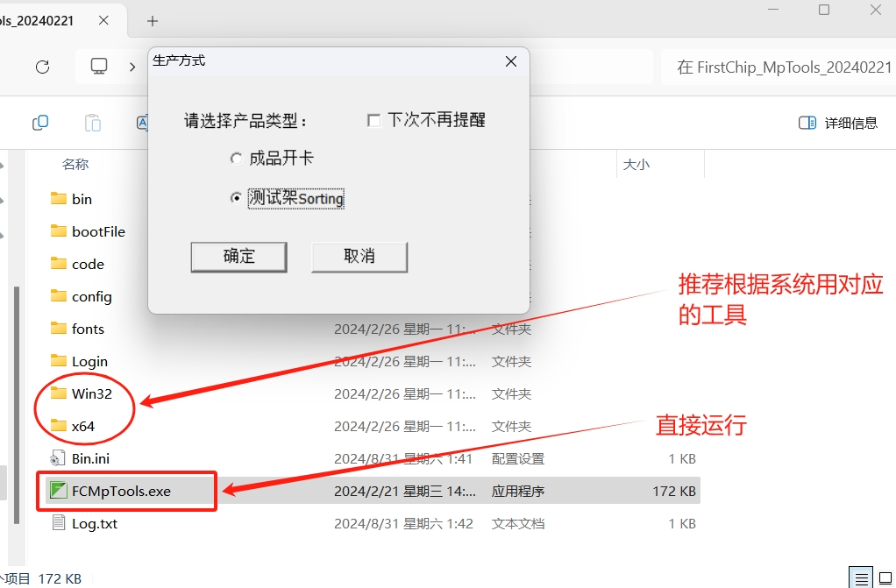Confirm the dialog with 确定 button
Screen dimensions: 896x588
coord(238,256)
